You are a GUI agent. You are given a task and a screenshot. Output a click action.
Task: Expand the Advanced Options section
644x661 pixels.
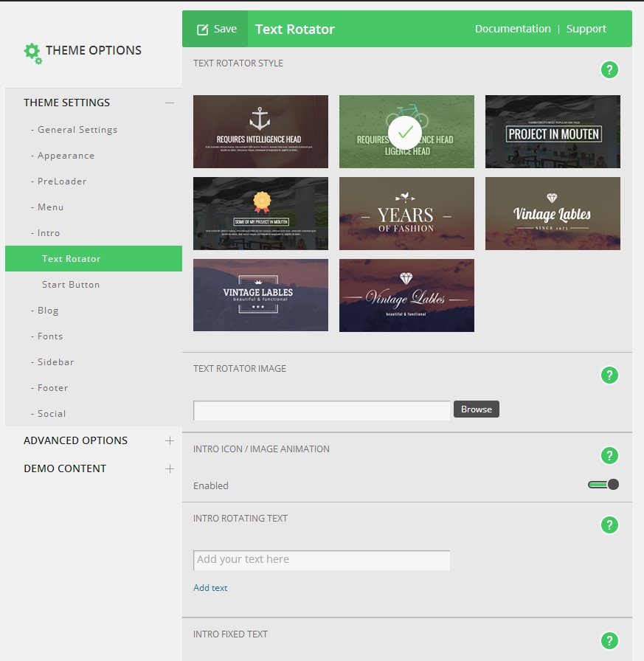tap(170, 440)
